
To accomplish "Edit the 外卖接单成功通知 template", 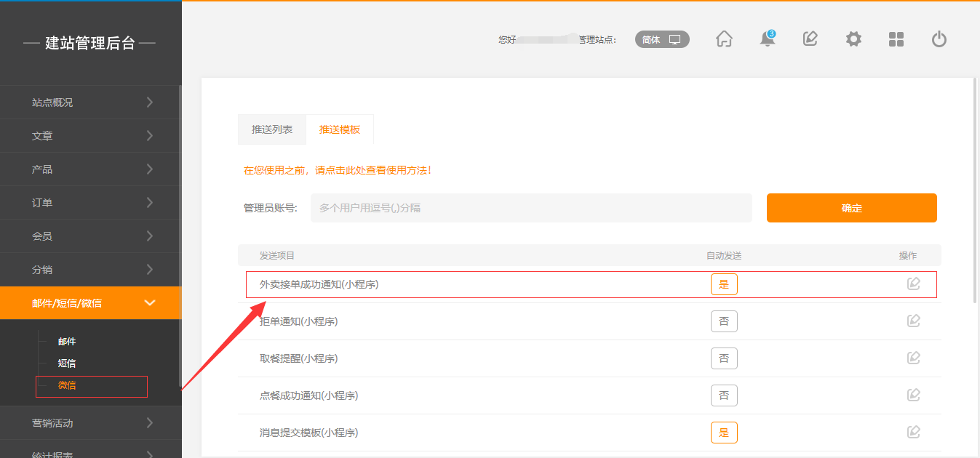I will click(x=914, y=284).
